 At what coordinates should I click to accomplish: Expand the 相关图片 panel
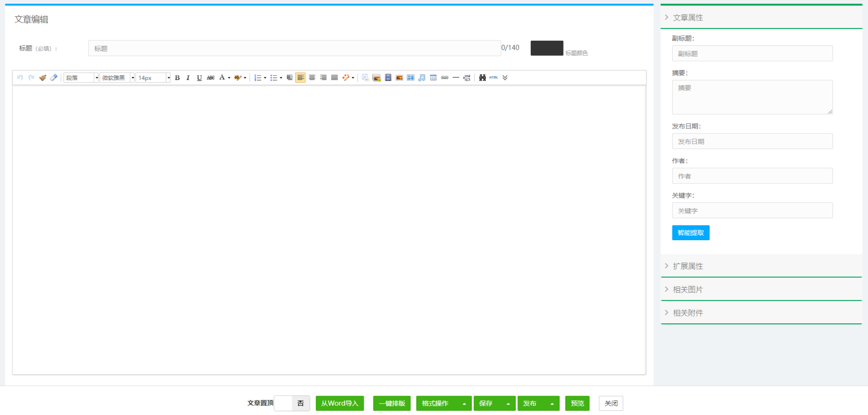tap(688, 290)
